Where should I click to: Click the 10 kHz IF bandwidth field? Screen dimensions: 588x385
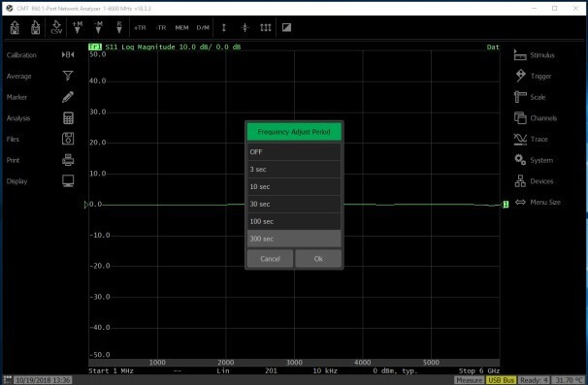325,370
